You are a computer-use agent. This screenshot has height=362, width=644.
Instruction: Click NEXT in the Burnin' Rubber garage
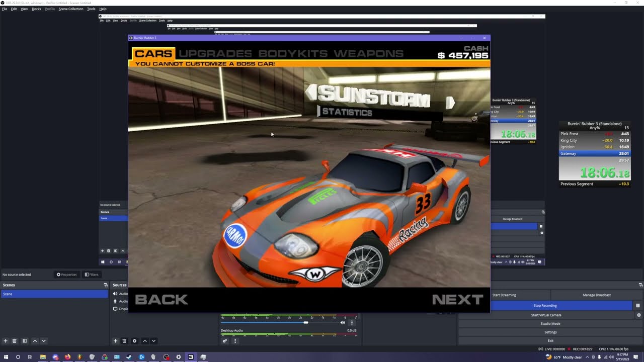457,300
